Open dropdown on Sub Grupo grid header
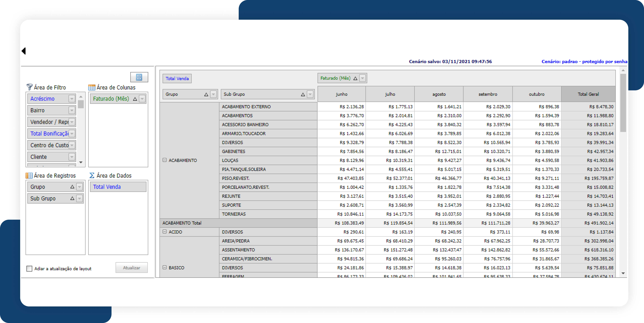The height and width of the screenshot is (323, 644). click(x=310, y=94)
